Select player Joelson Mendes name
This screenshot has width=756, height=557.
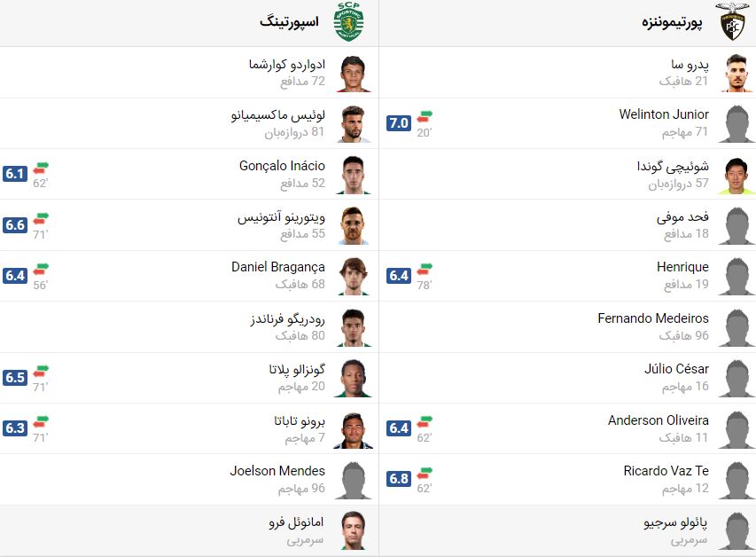tap(277, 471)
